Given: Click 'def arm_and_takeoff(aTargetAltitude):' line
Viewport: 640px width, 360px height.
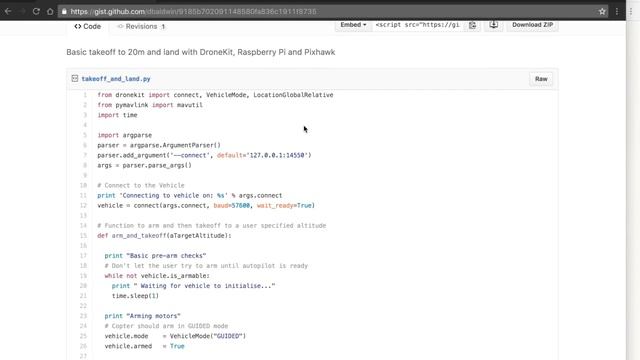Looking at the screenshot, I should [x=164, y=236].
